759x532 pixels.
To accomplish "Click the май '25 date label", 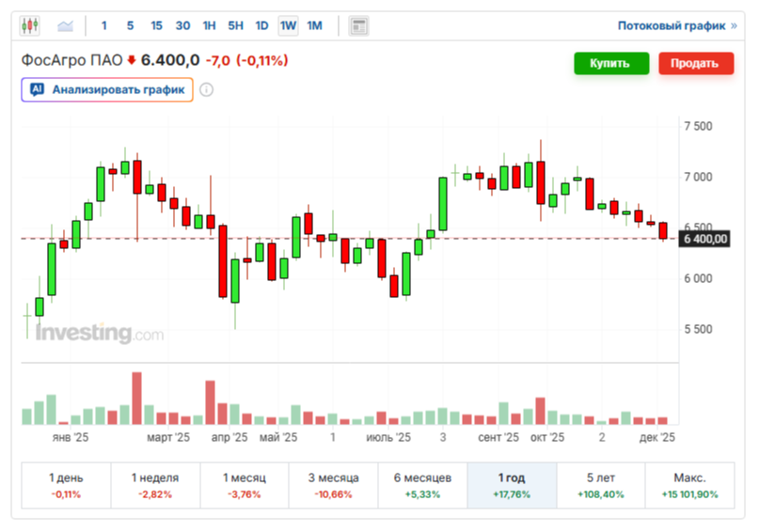I will click(x=278, y=437).
